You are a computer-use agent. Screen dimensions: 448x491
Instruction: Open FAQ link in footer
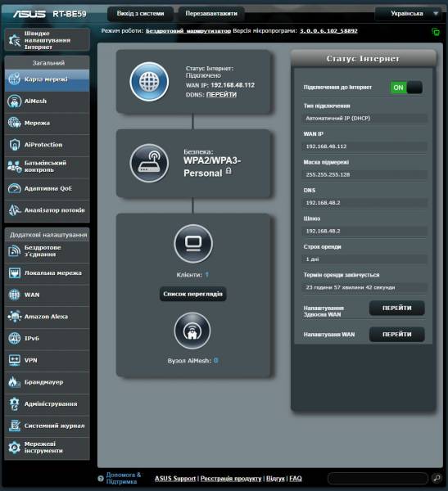pos(296,479)
